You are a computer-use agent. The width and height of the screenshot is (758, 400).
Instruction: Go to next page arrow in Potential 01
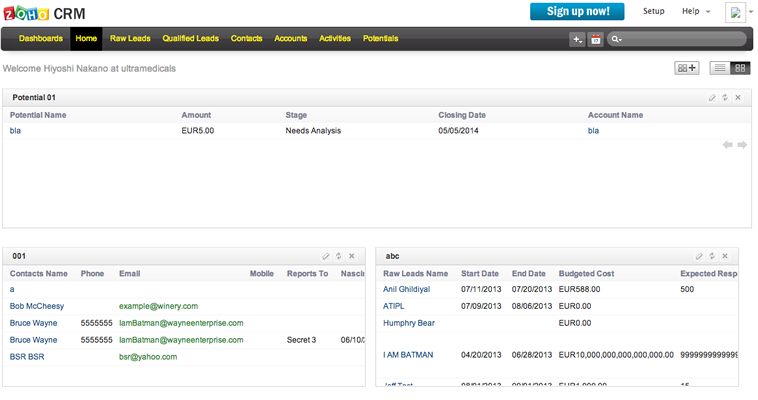pos(742,145)
